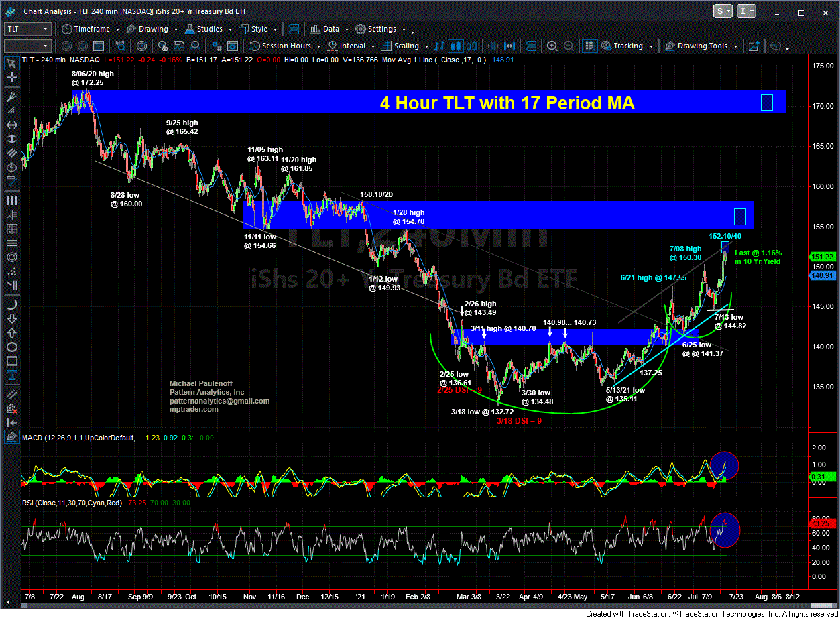
Task: Open the Drawing menu
Action: coord(147,29)
